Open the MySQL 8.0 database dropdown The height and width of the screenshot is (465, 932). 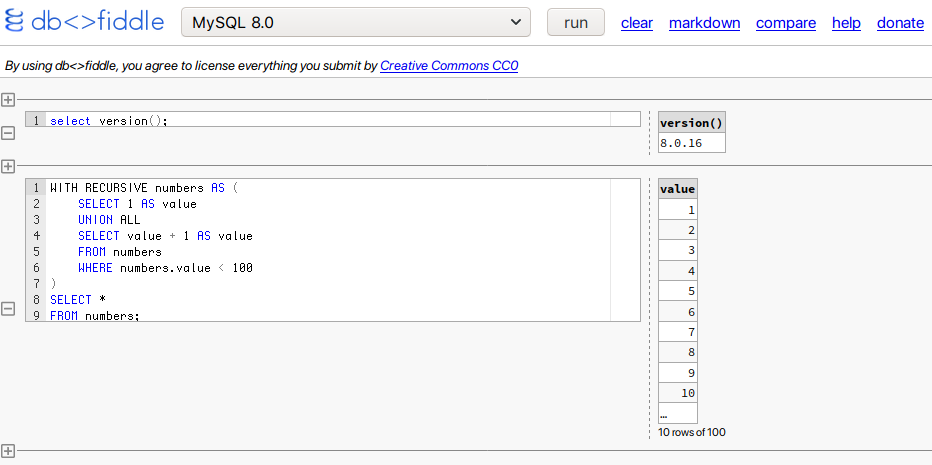tap(355, 23)
